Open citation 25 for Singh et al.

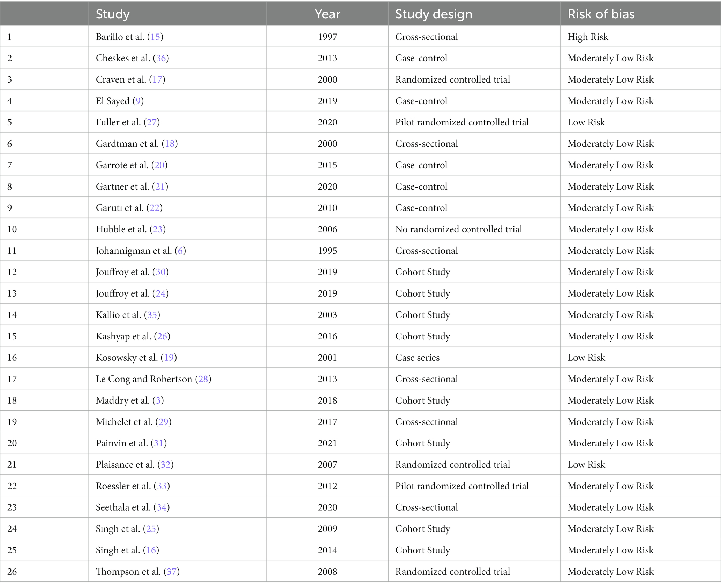pyautogui.click(x=151, y=529)
